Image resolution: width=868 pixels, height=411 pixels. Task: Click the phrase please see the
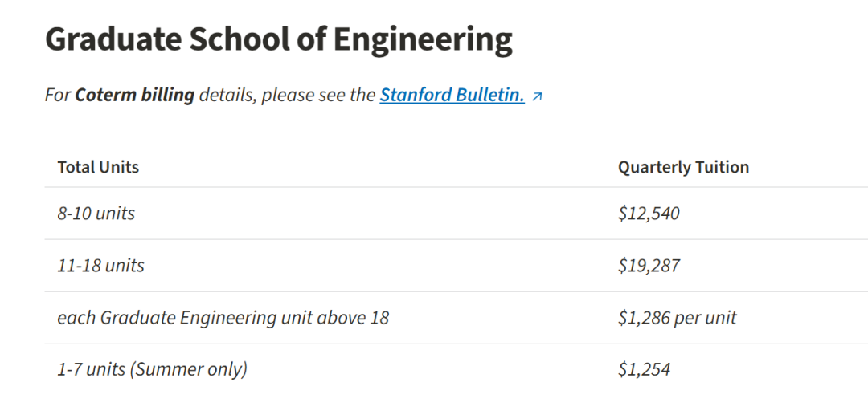coord(318,96)
